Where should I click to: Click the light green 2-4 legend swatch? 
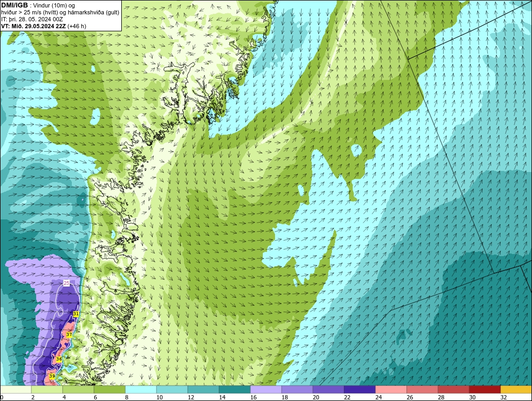(x=47, y=389)
